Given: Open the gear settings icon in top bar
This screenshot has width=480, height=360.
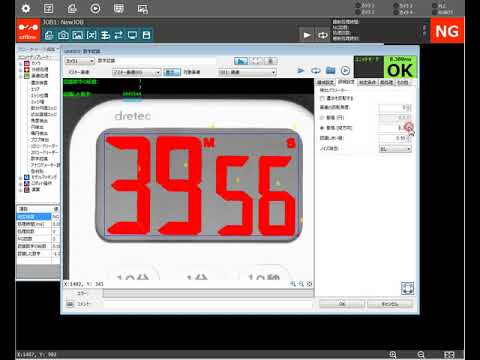Looking at the screenshot, I should pyautogui.click(x=26, y=8).
